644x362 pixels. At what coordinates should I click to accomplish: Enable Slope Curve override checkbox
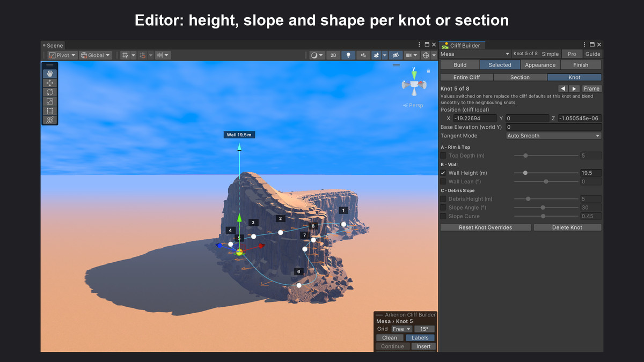443,216
